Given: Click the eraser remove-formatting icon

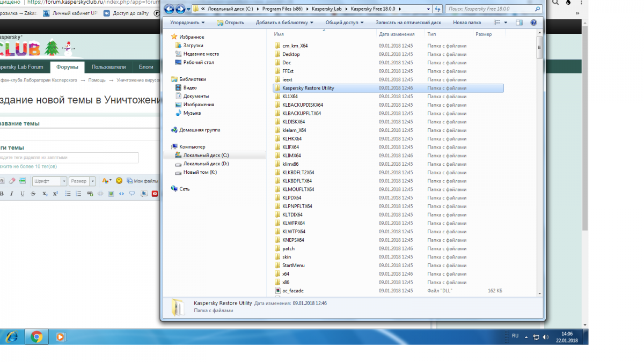Looking at the screenshot, I should (12, 181).
